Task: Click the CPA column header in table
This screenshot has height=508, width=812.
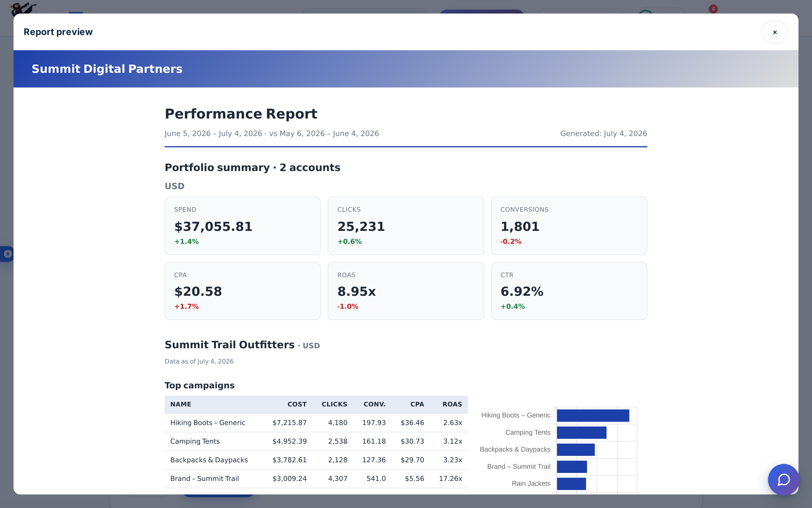Action: (417, 404)
